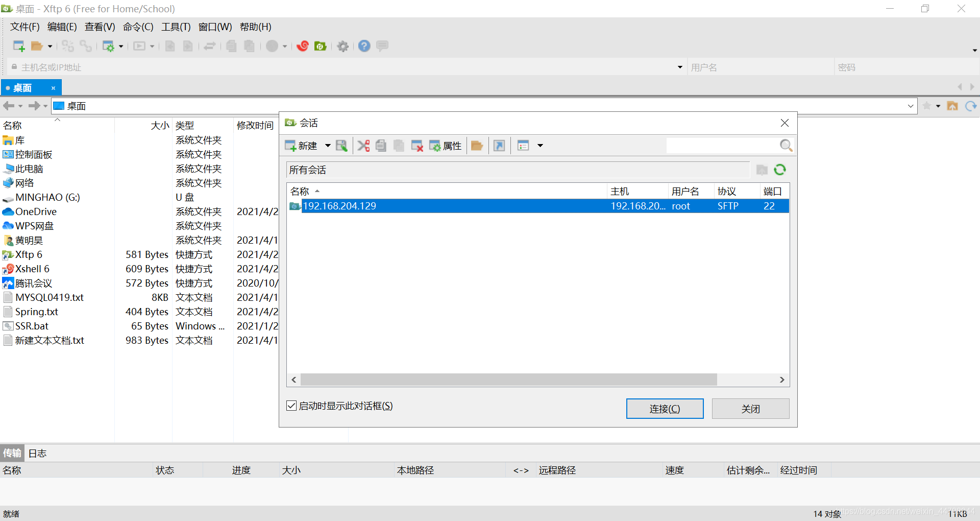Open Help with the blue question mark icon
Screen dimensions: 980x521
click(364, 46)
